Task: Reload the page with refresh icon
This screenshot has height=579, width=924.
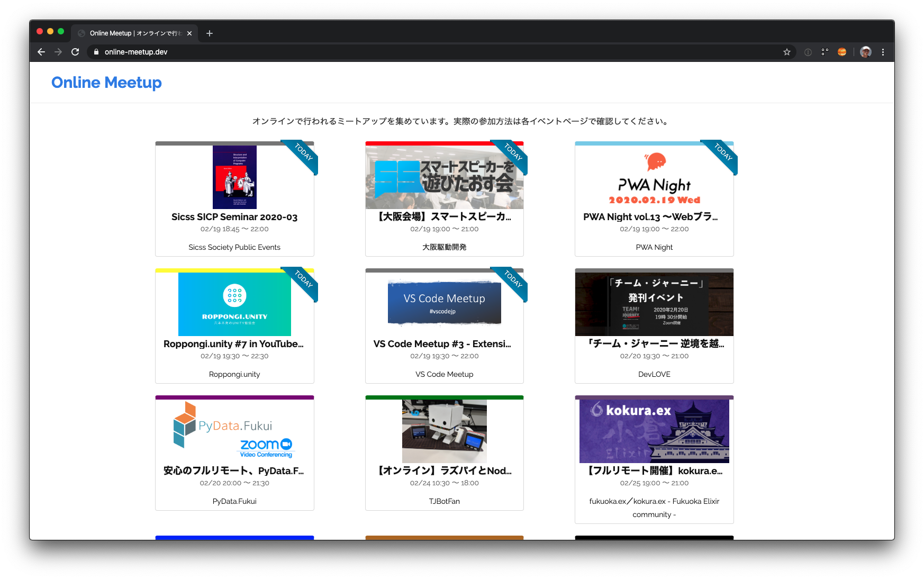Action: click(75, 52)
